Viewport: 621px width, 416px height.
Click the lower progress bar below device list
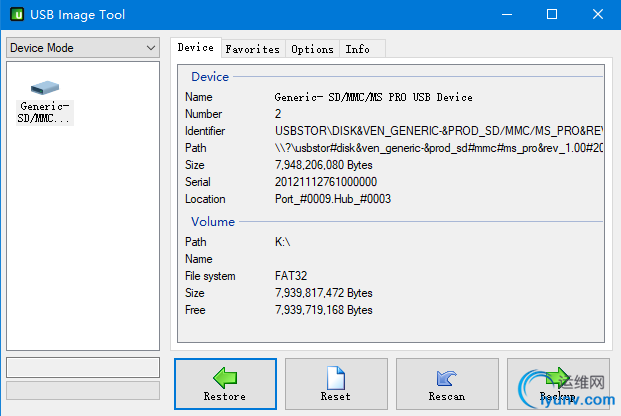click(x=83, y=391)
